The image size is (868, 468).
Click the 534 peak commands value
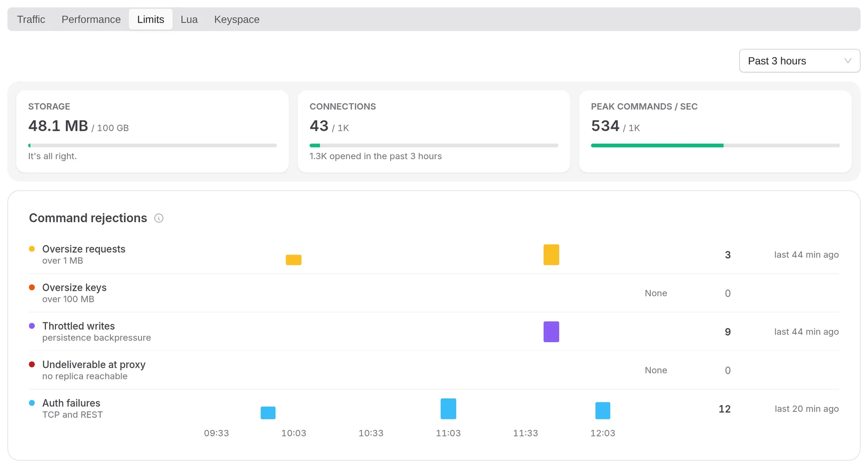point(605,126)
